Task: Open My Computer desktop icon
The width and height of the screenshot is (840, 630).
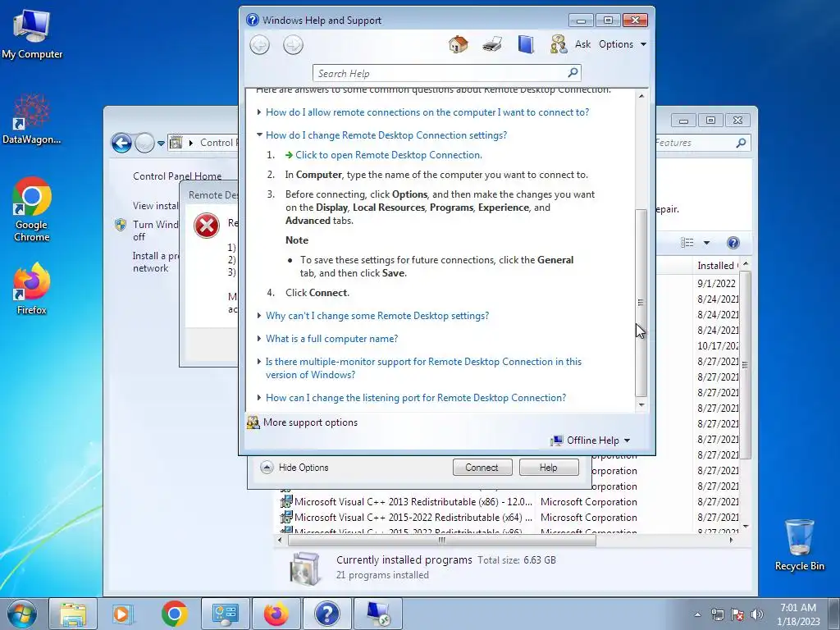Action: [32, 34]
